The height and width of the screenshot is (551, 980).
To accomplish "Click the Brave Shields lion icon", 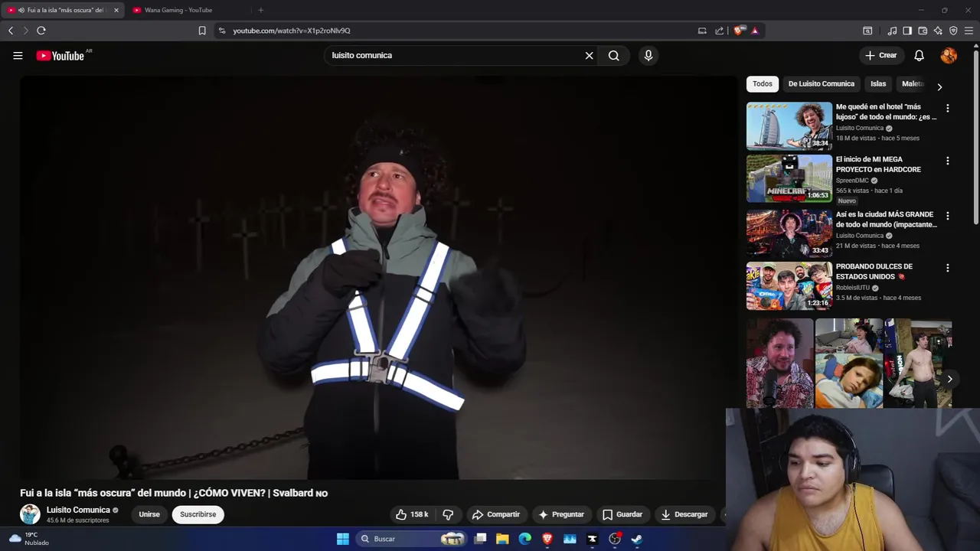I will 738,31.
